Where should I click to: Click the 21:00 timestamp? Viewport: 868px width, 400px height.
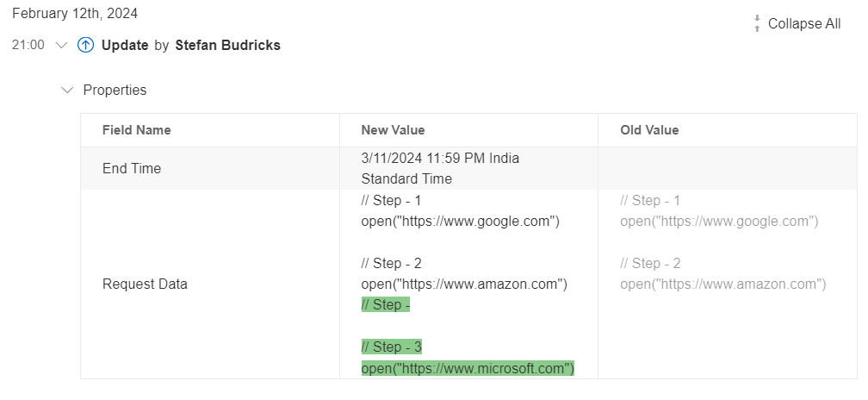coord(28,45)
